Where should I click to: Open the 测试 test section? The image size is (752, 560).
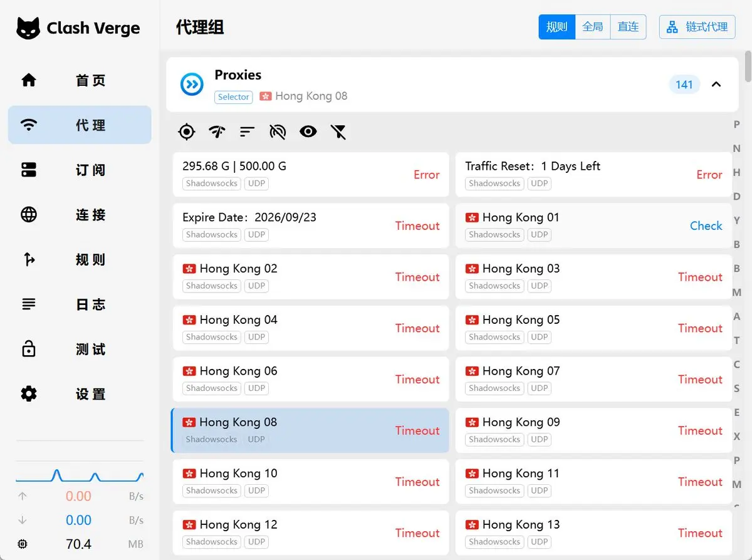80,349
